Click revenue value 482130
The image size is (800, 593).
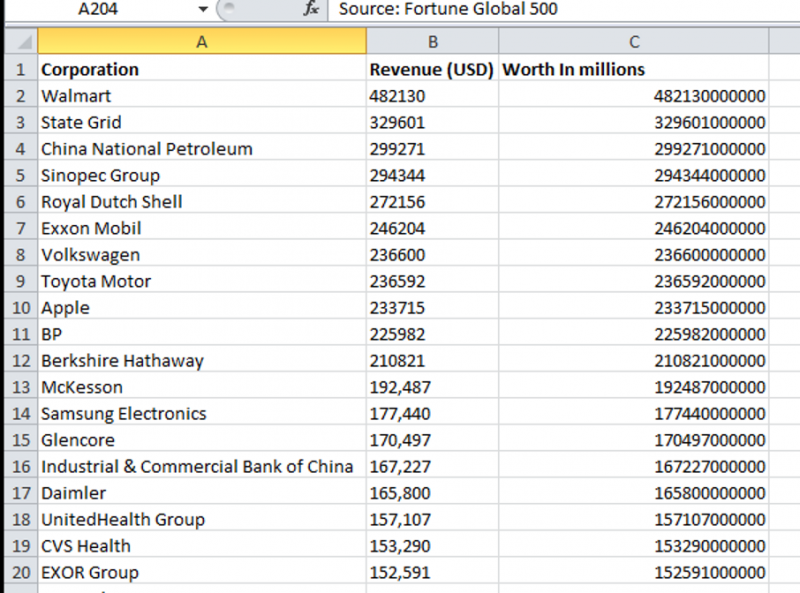(x=433, y=95)
